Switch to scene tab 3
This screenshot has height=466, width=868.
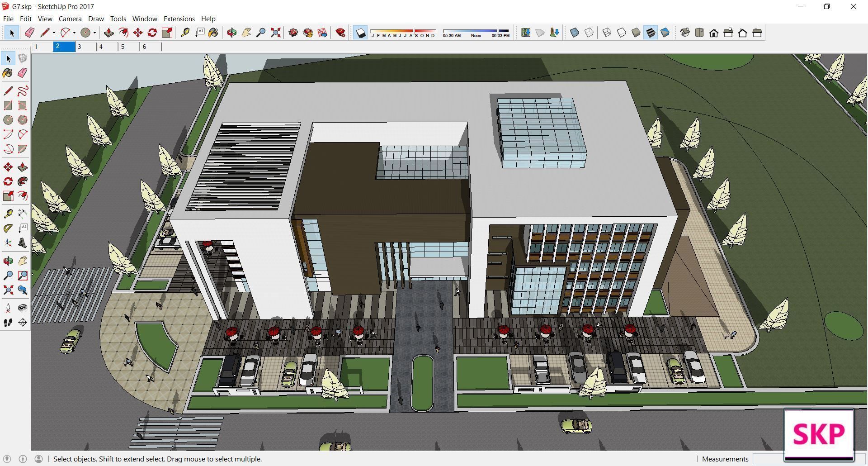tap(85, 47)
